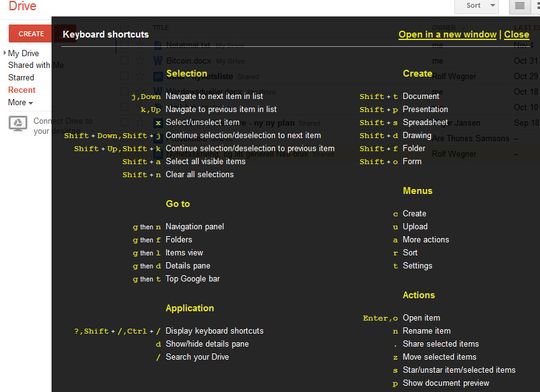
Task: Click 'Rename item' shortcut text
Action: (427, 331)
